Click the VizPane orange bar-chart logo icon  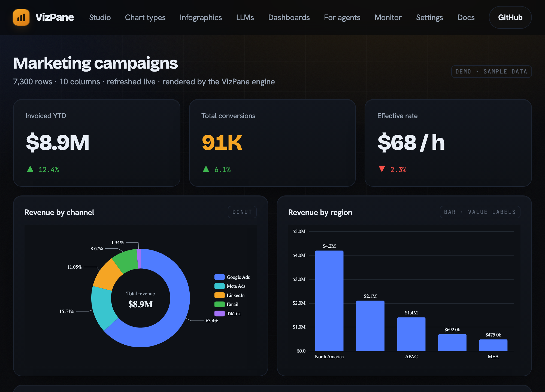pos(21,17)
